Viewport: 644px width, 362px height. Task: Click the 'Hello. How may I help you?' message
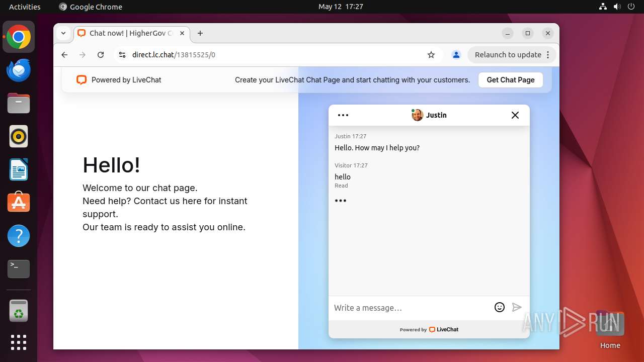coord(377,148)
